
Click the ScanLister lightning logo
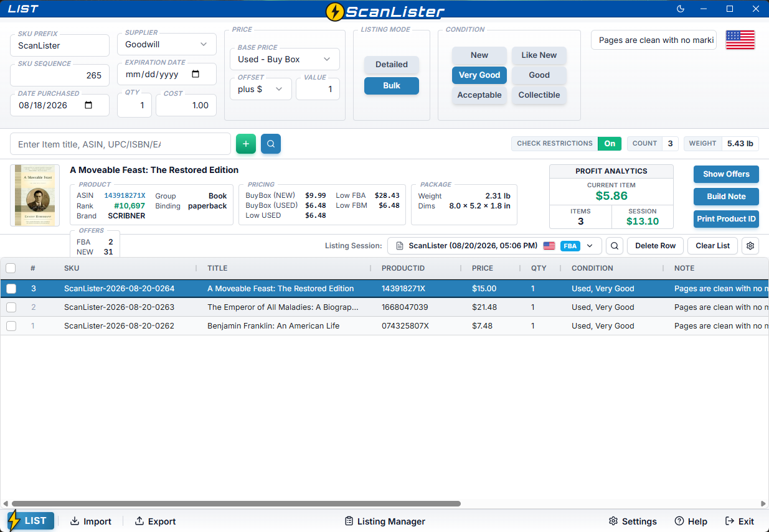(x=385, y=11)
